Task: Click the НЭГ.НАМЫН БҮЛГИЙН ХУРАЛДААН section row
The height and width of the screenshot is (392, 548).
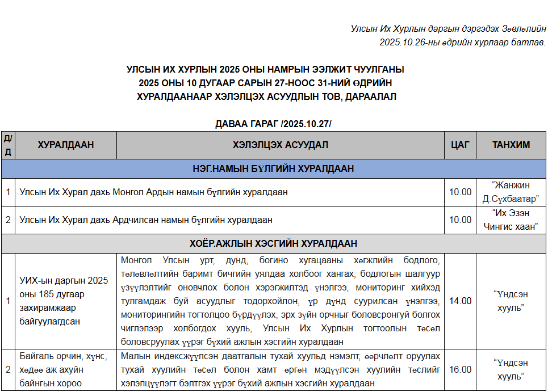Action: [x=273, y=168]
